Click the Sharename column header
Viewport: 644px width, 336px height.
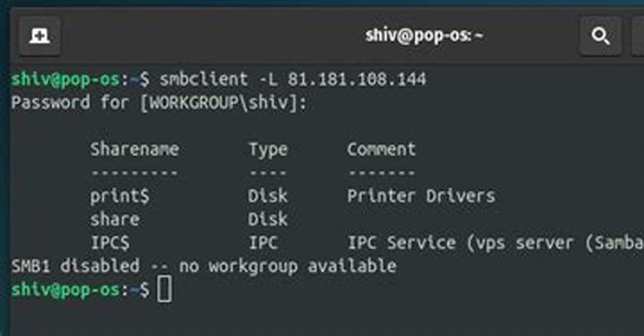(x=134, y=149)
